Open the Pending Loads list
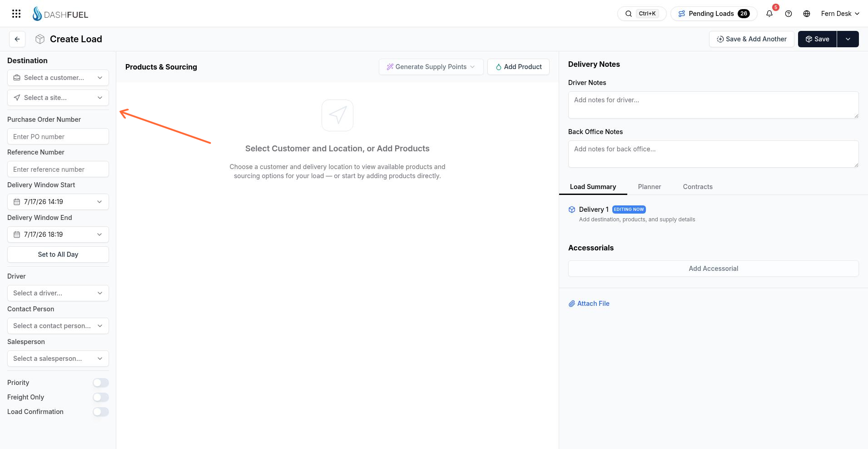This screenshot has height=449, width=868. pos(714,14)
